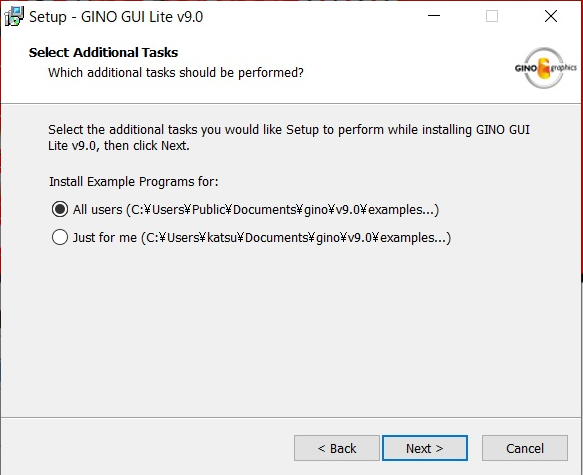
Task: Click the Just for me katsu Documents path label
Action: click(x=262, y=238)
